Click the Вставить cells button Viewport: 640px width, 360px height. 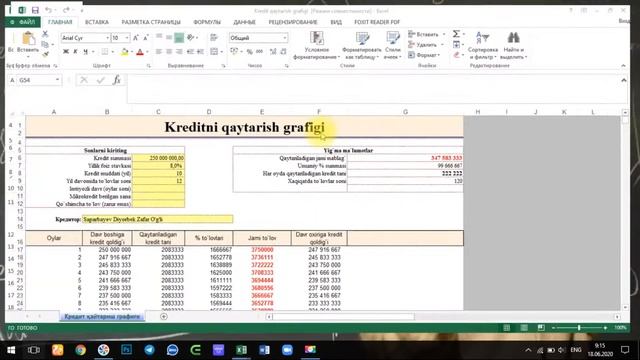[x=427, y=34]
